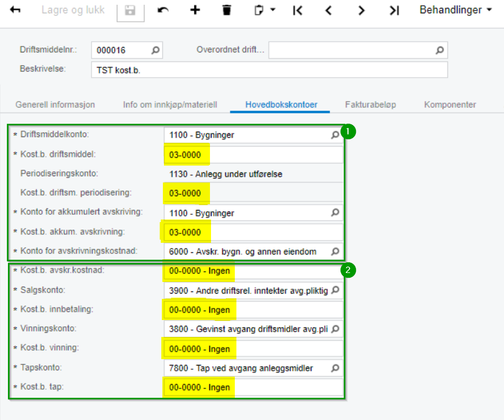
Task: Click the Tapskonto field 7800 - Tap ved avgang
Action: (253, 368)
